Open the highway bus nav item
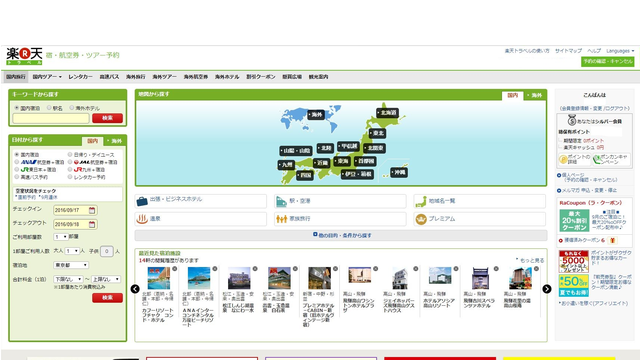640x360 pixels. click(109, 77)
